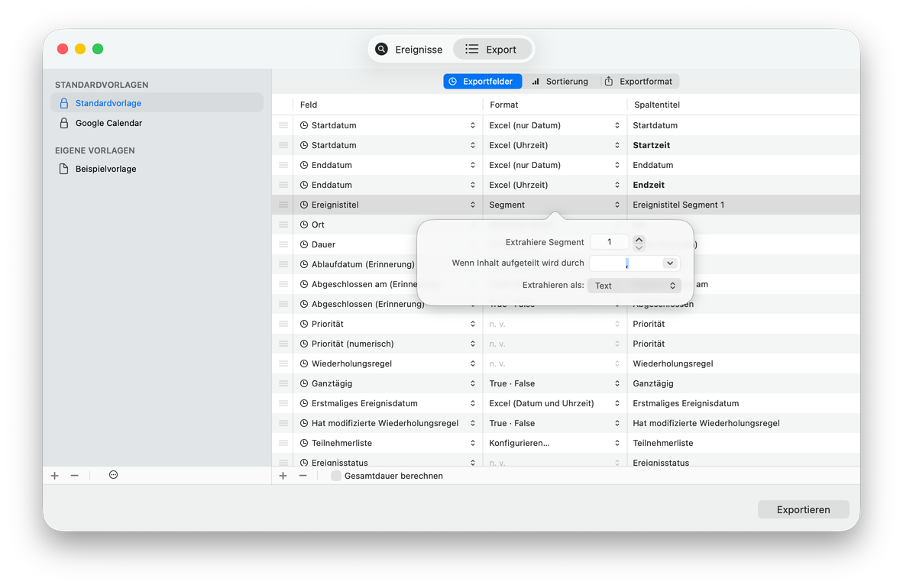Image resolution: width=903 pixels, height=588 pixels.
Task: Edit the Teilnehmerliste column title
Action: [663, 444]
